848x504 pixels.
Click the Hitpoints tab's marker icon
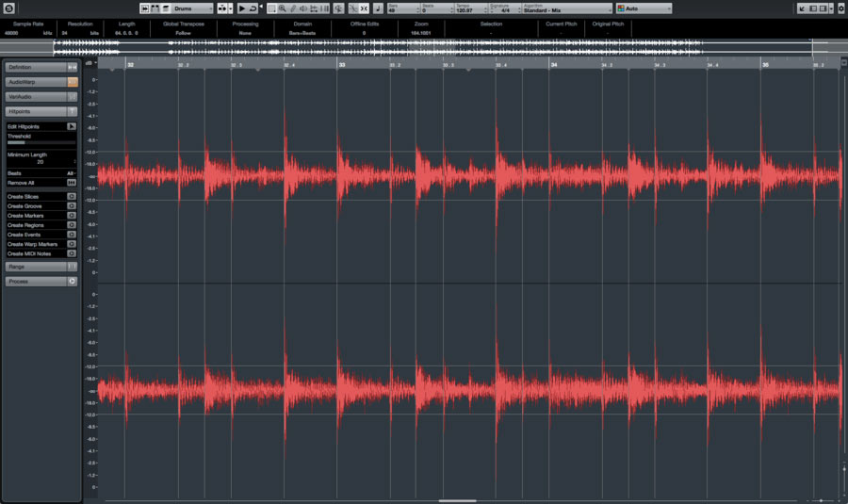coord(72,111)
